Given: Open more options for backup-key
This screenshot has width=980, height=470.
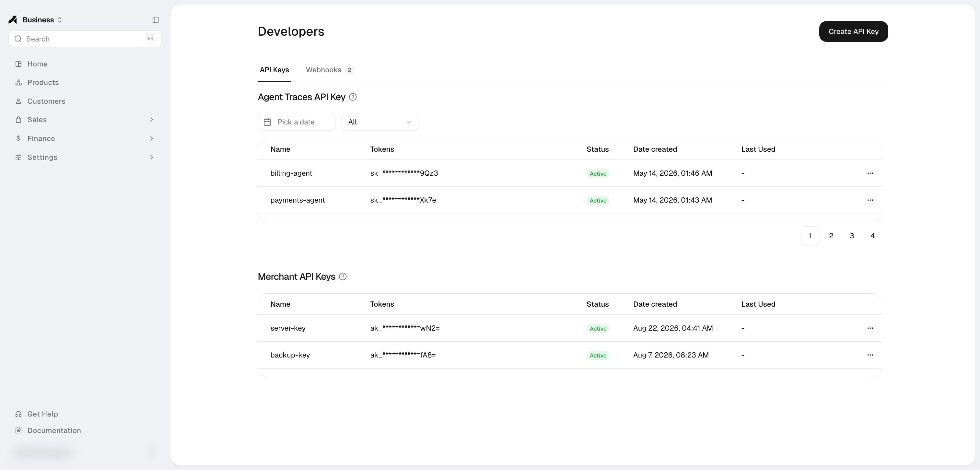Looking at the screenshot, I should tap(870, 355).
